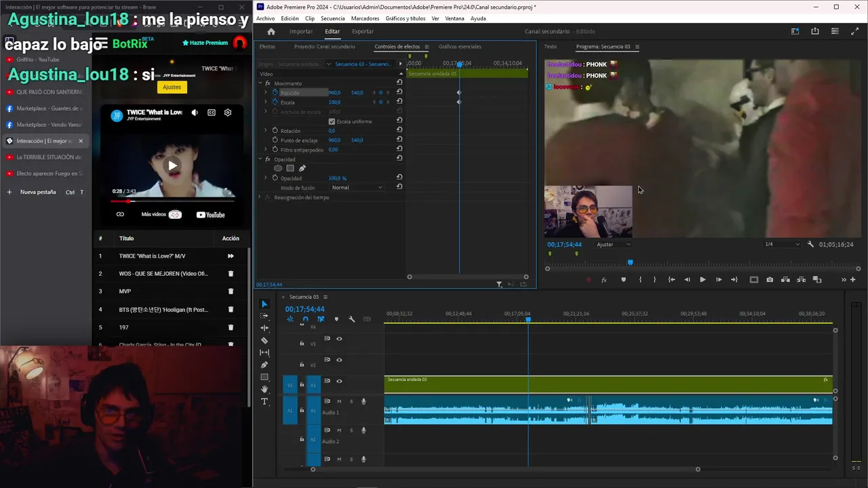Image resolution: width=868 pixels, height=488 pixels.
Task: Open YouTube link under video player
Action: (x=210, y=215)
